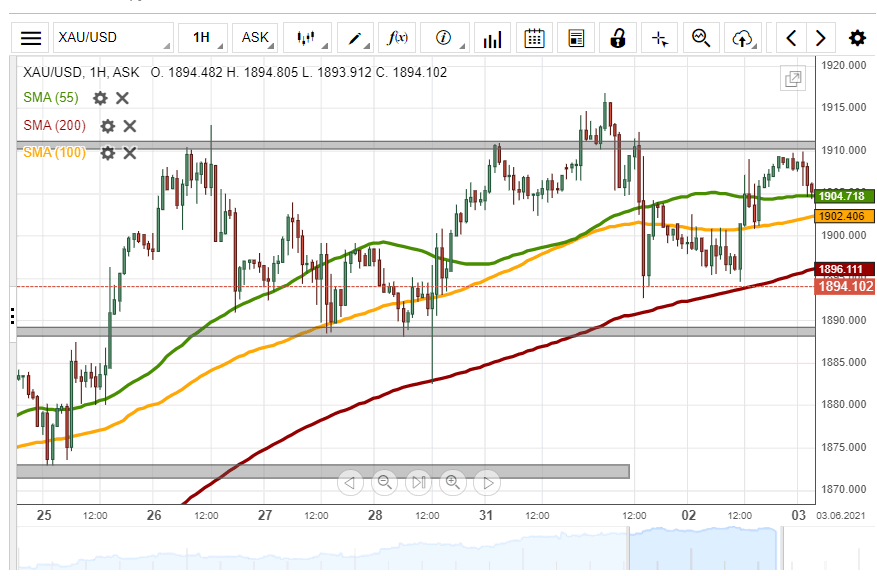The image size is (877, 576).
Task: Open the hamburger main menu
Action: (x=31, y=38)
